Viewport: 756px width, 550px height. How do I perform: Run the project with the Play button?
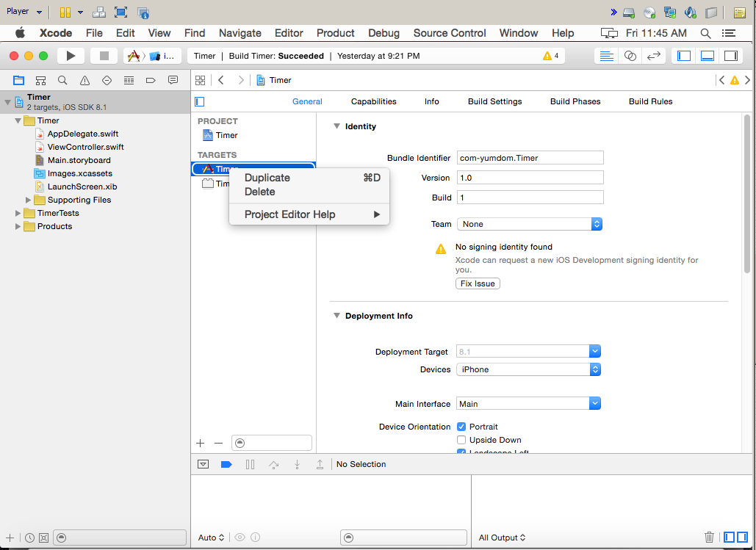(71, 56)
